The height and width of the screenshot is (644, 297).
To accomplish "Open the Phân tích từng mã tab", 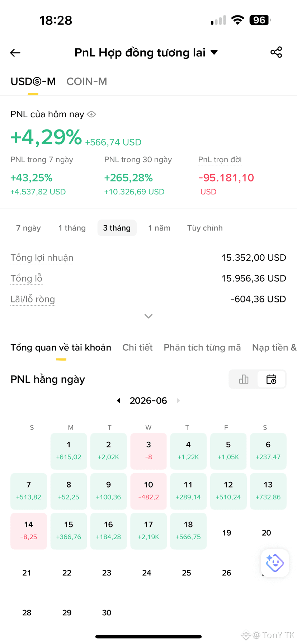I will tap(202, 347).
